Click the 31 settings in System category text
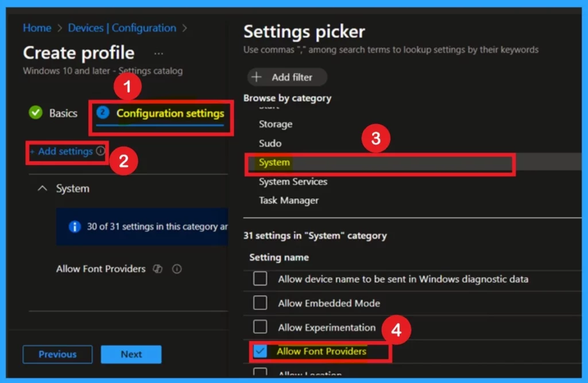 315,235
